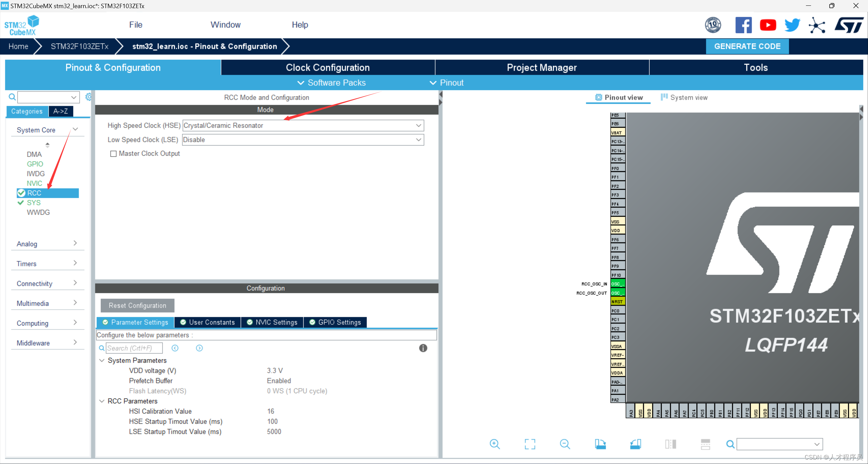Click the ST logo in the header
868x464 pixels.
849,25
